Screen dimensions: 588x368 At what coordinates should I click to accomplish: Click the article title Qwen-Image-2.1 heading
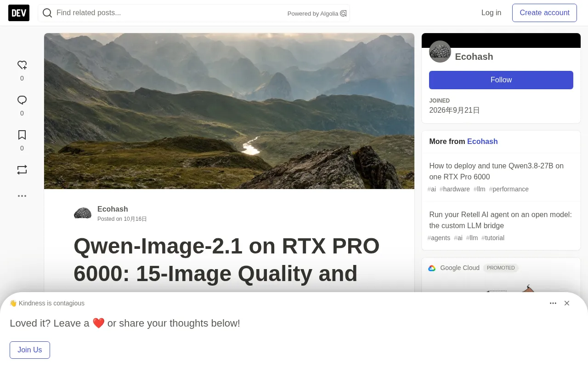(x=226, y=259)
